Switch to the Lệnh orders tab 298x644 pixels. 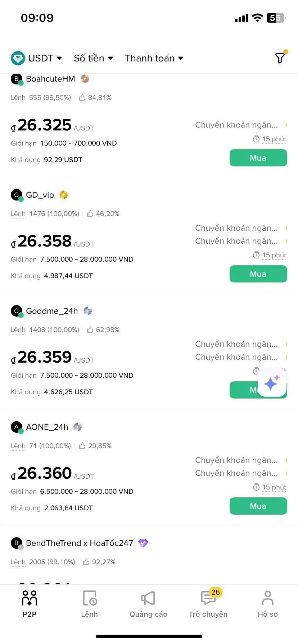[89, 604]
